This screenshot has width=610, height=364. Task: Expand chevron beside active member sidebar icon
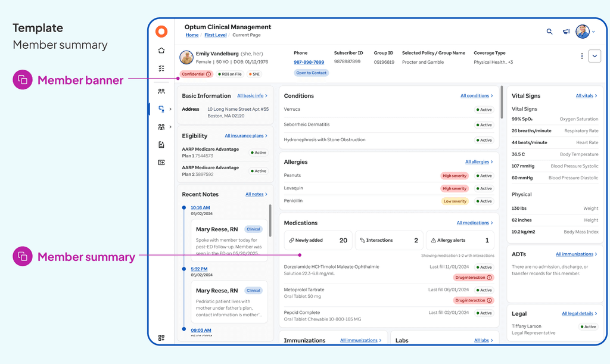pos(170,109)
